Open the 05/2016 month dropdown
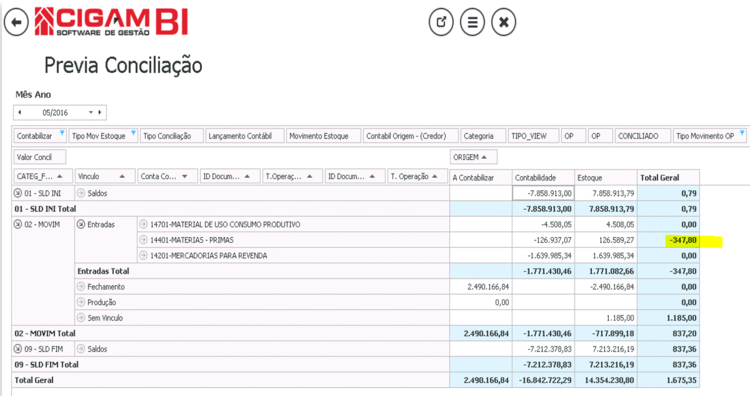Image resolution: width=750 pixels, height=396 pixels. point(90,112)
